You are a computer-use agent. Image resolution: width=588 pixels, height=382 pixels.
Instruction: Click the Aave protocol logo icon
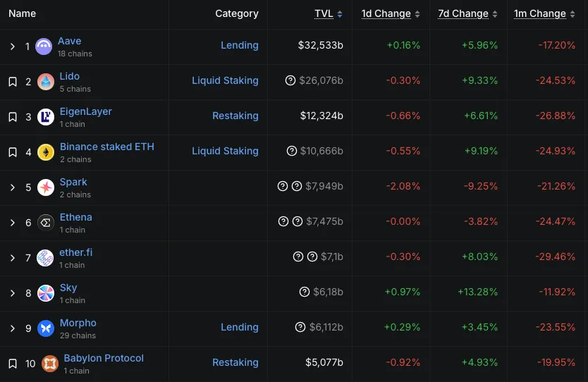(x=44, y=47)
